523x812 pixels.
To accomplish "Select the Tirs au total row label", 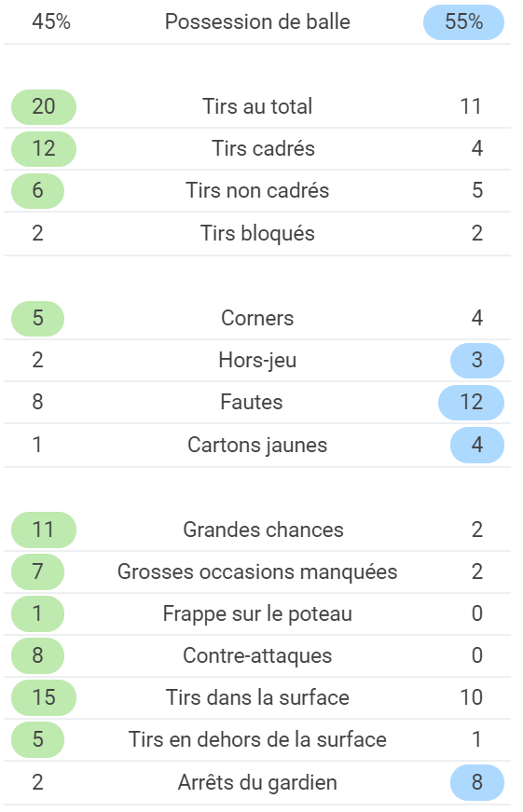I will pos(257,106).
